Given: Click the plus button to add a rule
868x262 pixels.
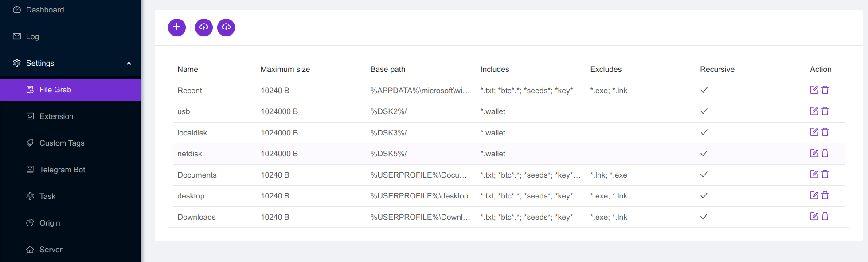Looking at the screenshot, I should coord(176,28).
